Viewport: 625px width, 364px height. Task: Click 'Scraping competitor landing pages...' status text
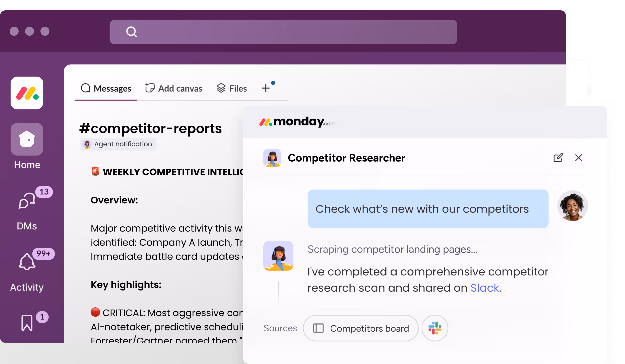pyautogui.click(x=392, y=249)
